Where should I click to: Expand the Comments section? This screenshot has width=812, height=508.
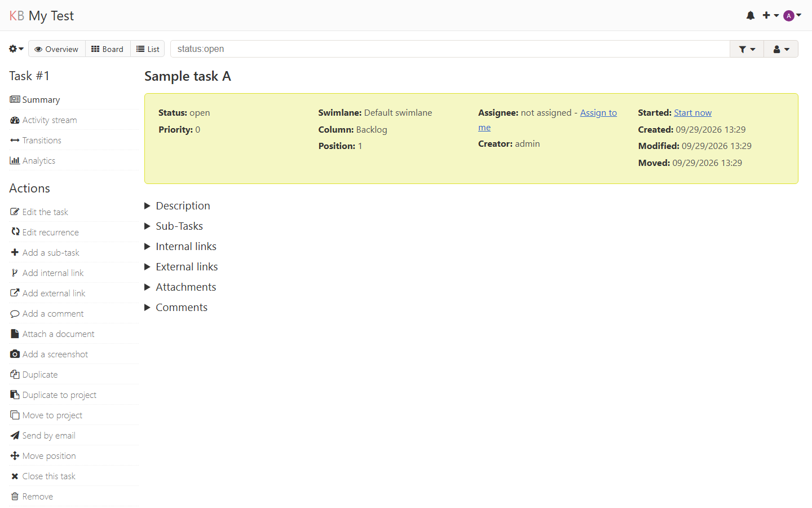coord(176,308)
